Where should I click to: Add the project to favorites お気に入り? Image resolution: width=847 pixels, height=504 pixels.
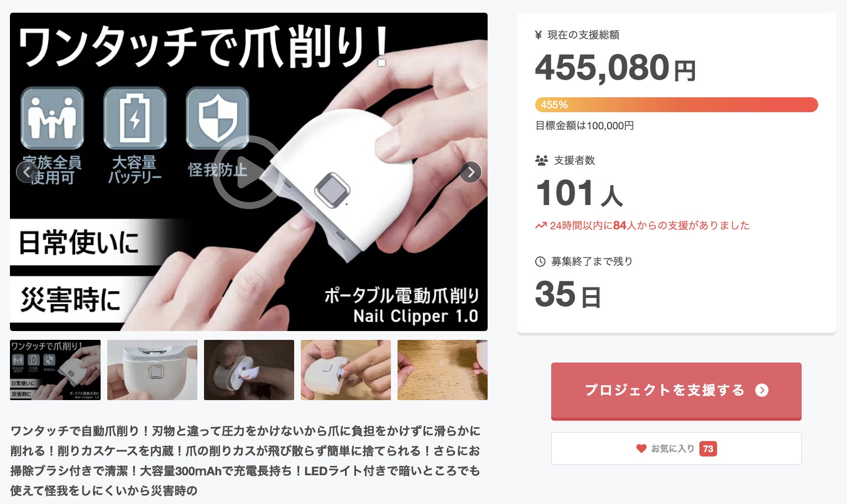tap(676, 448)
